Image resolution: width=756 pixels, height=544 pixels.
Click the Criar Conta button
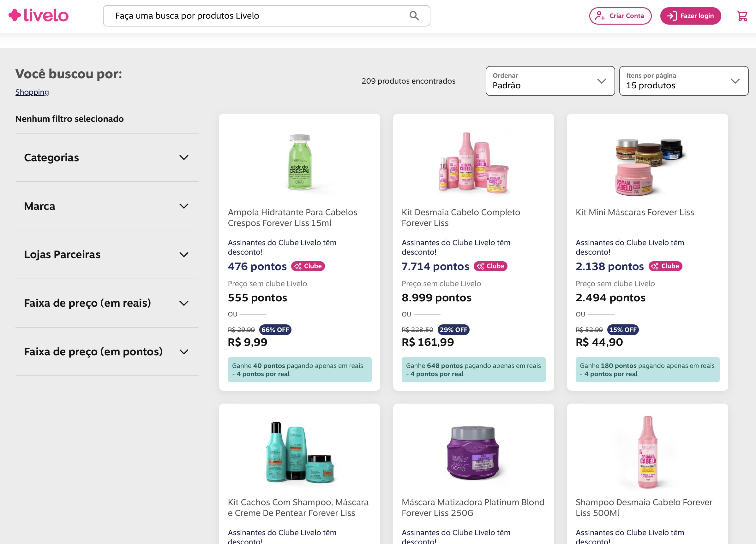tap(620, 16)
